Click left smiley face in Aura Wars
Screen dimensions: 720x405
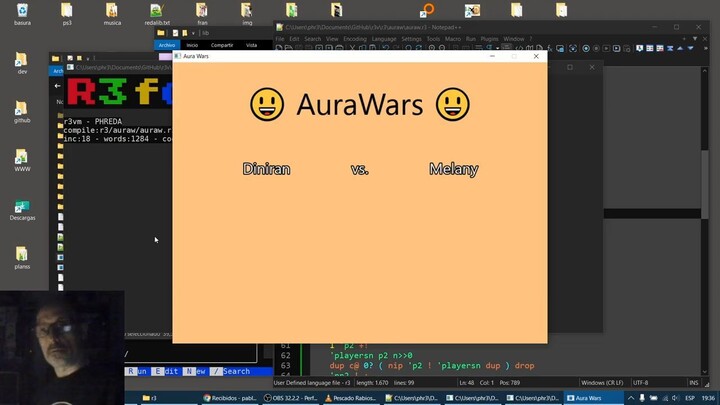click(x=267, y=104)
